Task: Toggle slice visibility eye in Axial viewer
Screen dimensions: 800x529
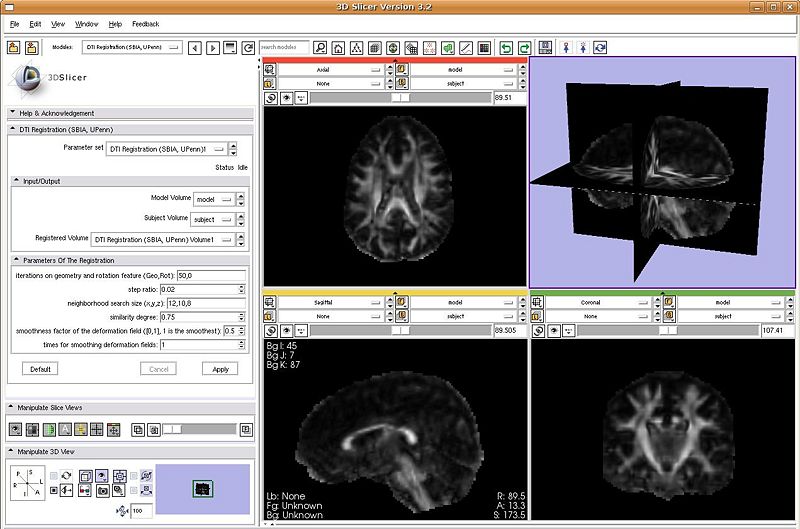Action: [284, 98]
